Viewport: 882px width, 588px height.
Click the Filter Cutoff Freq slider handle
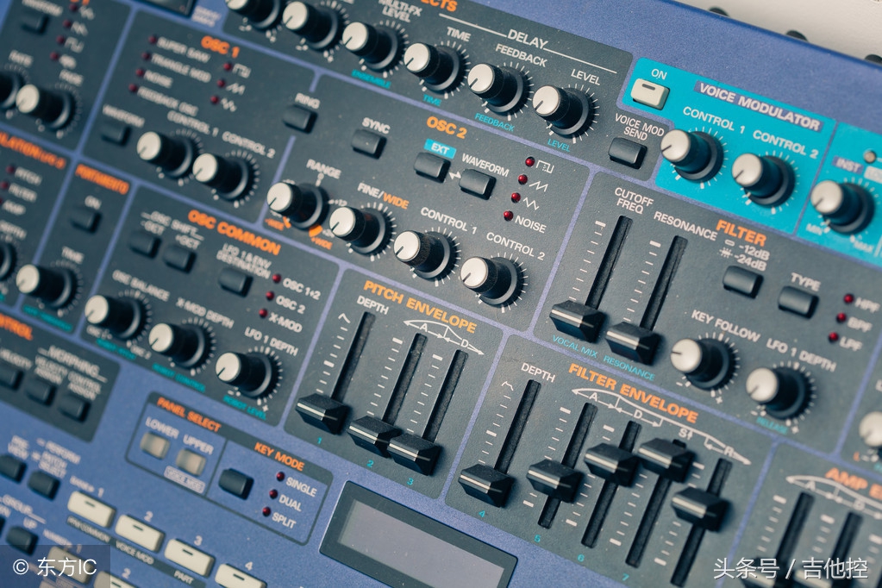576,320
